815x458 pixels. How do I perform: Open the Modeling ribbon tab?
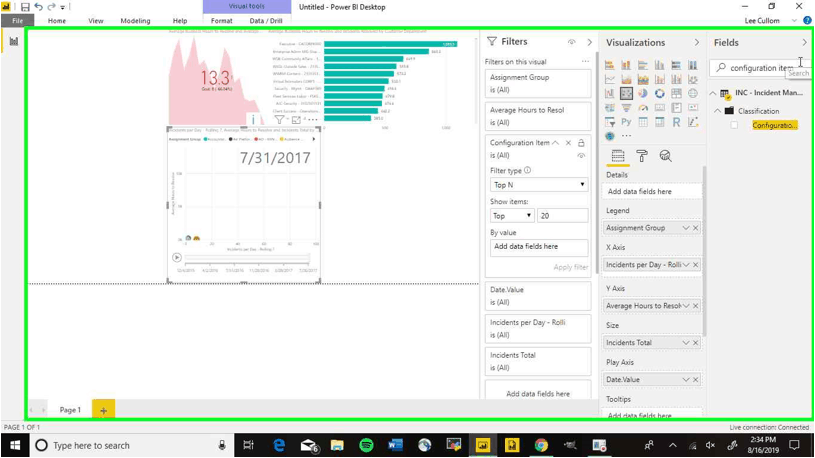(135, 21)
